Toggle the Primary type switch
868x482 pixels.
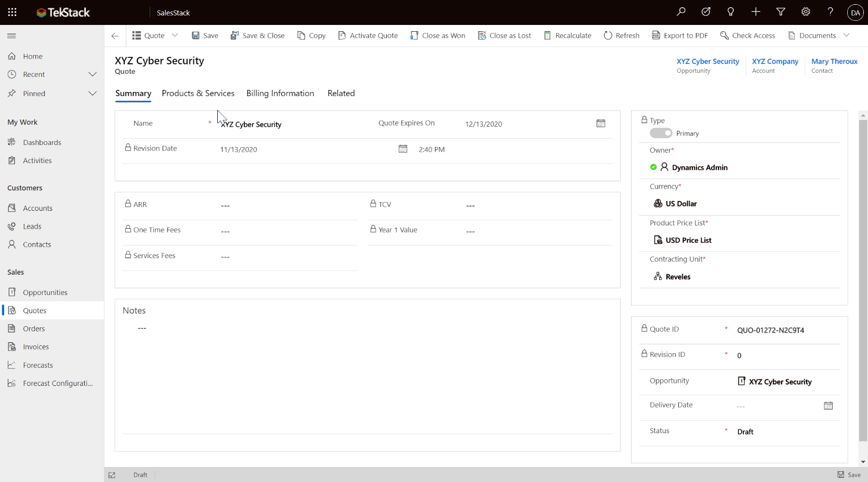[661, 133]
